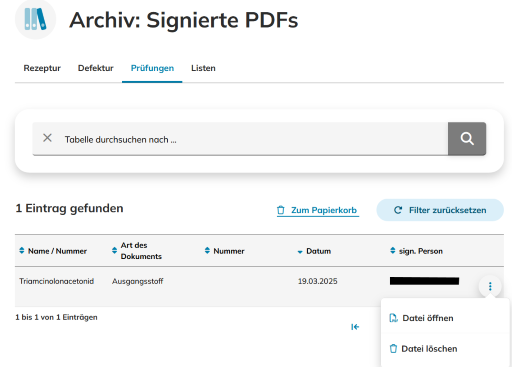
Task: Open the Listen tab
Action: [203, 68]
